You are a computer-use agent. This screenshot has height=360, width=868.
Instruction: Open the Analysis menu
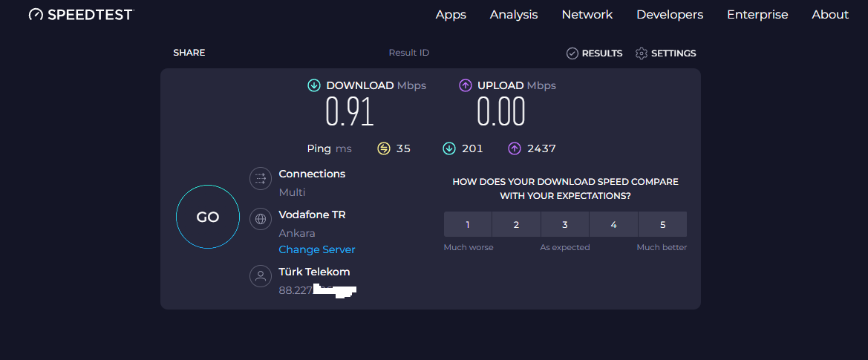(514, 14)
